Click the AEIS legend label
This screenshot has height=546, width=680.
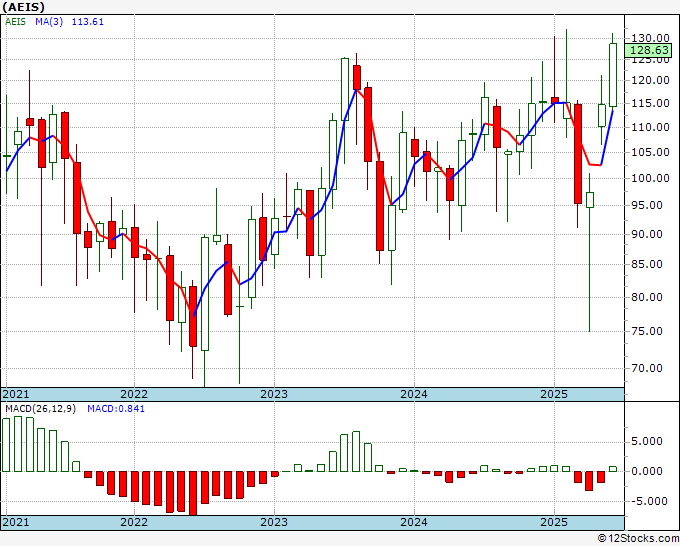15,22
